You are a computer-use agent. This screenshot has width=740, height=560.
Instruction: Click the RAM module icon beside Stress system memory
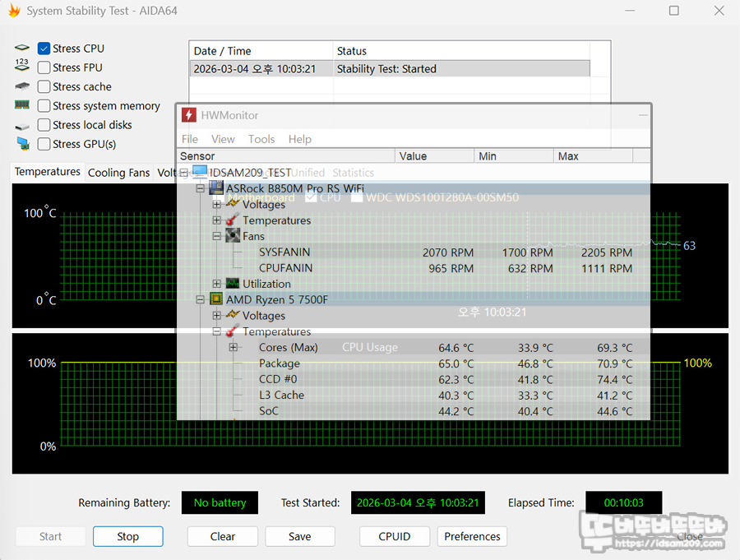(22, 104)
